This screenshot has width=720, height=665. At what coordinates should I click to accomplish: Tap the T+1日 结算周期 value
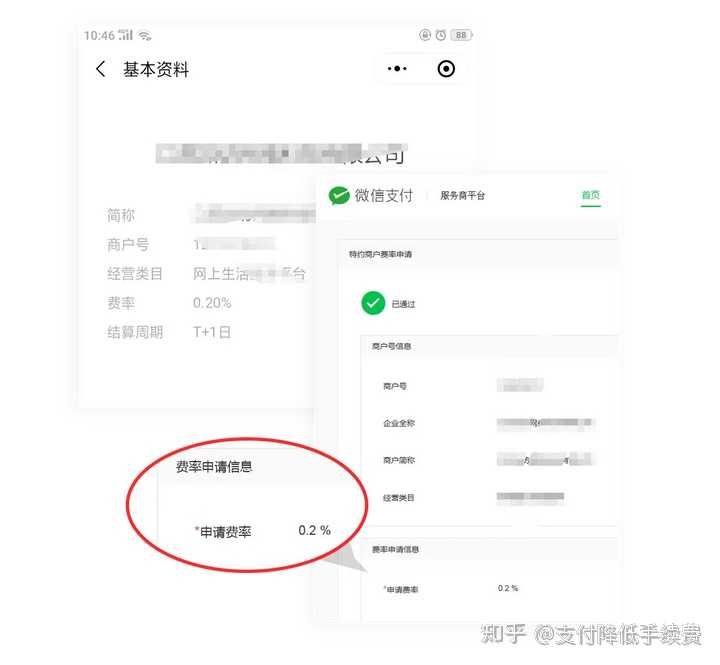pos(212,332)
